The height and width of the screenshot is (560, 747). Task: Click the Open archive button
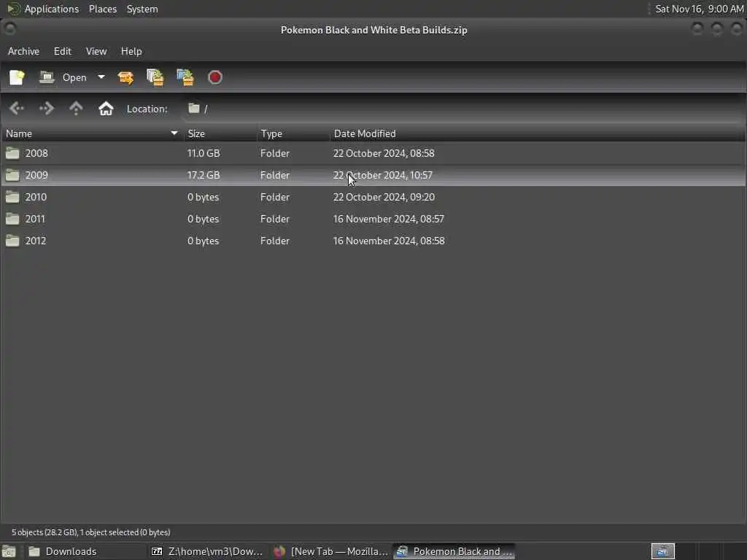[x=63, y=77]
